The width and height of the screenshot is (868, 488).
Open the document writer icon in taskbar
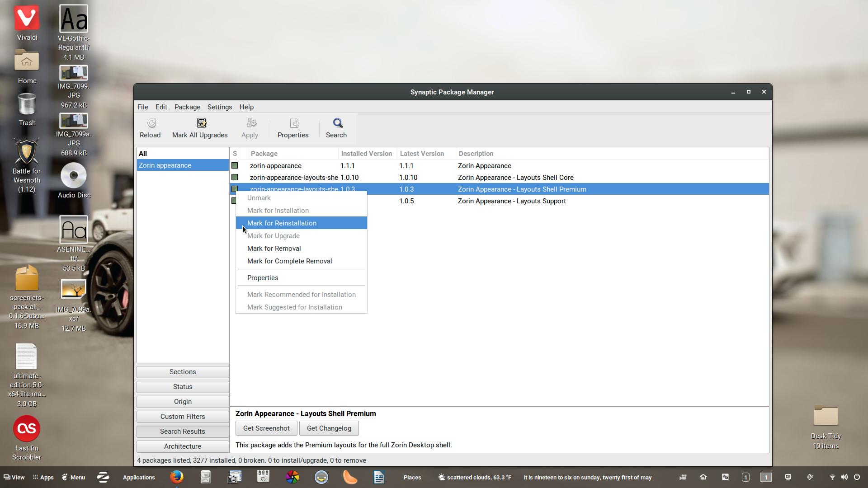click(379, 477)
